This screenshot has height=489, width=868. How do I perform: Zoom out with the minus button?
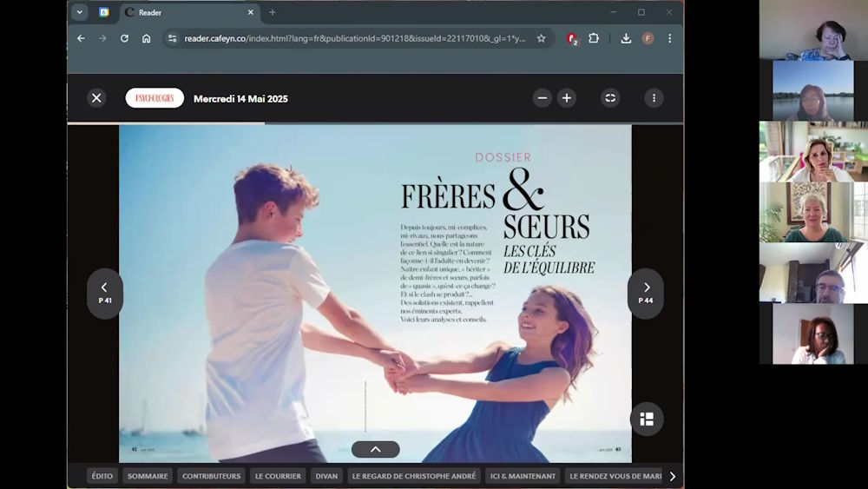click(542, 98)
